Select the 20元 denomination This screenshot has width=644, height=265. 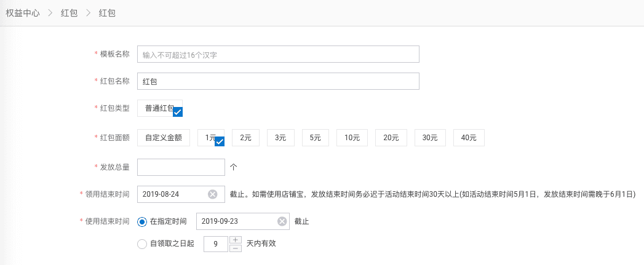coord(391,138)
